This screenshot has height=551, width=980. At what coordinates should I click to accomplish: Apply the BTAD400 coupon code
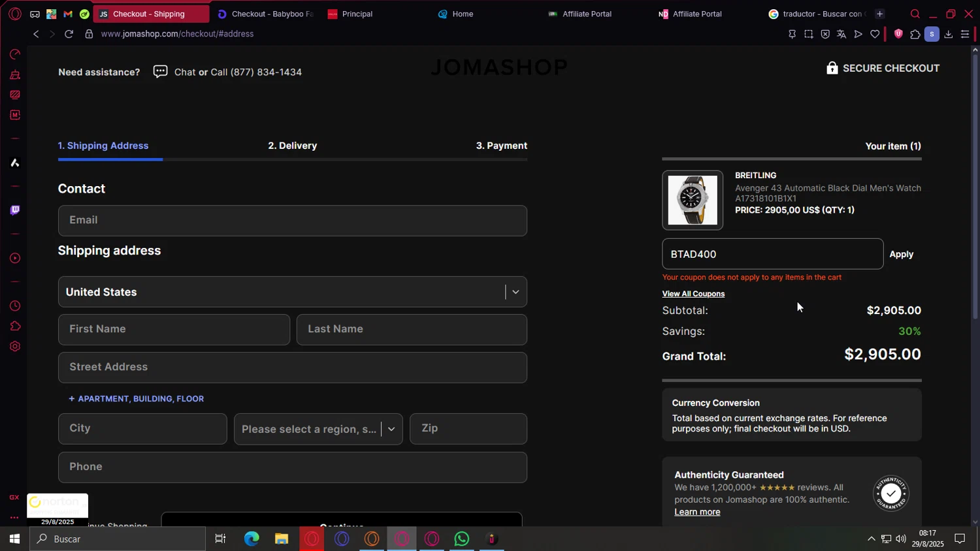click(902, 255)
